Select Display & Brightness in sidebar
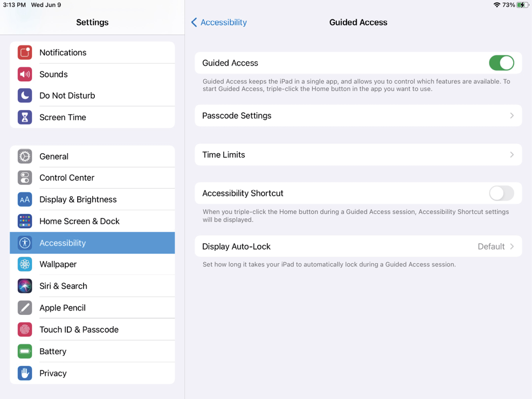 (x=78, y=200)
